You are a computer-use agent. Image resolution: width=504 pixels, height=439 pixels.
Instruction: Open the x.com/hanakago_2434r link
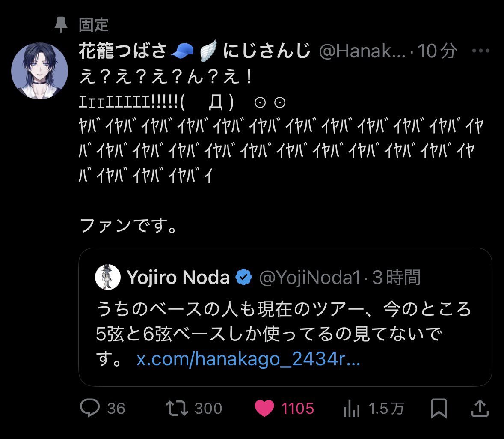tap(248, 359)
